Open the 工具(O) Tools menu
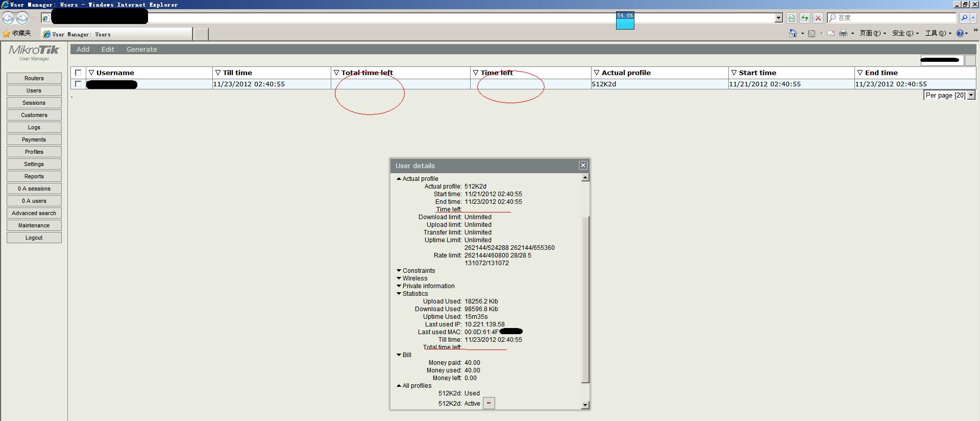The height and width of the screenshot is (421, 980). click(938, 33)
